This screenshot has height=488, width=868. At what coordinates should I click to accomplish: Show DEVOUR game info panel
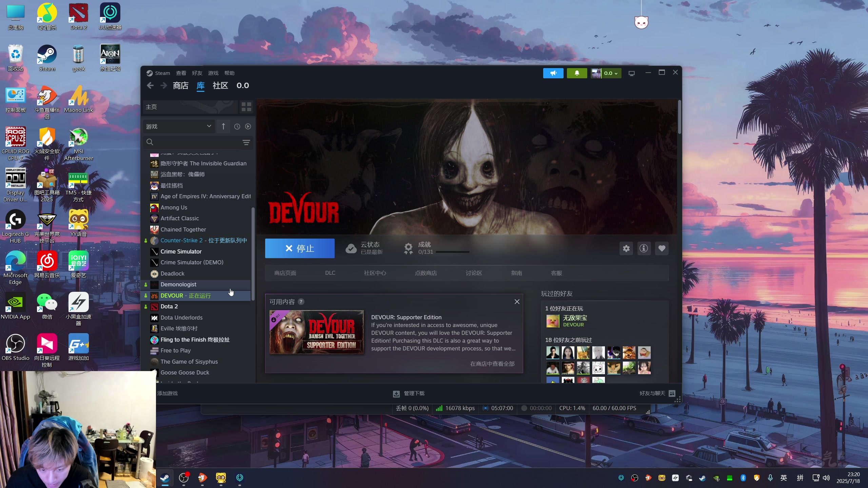pos(644,248)
